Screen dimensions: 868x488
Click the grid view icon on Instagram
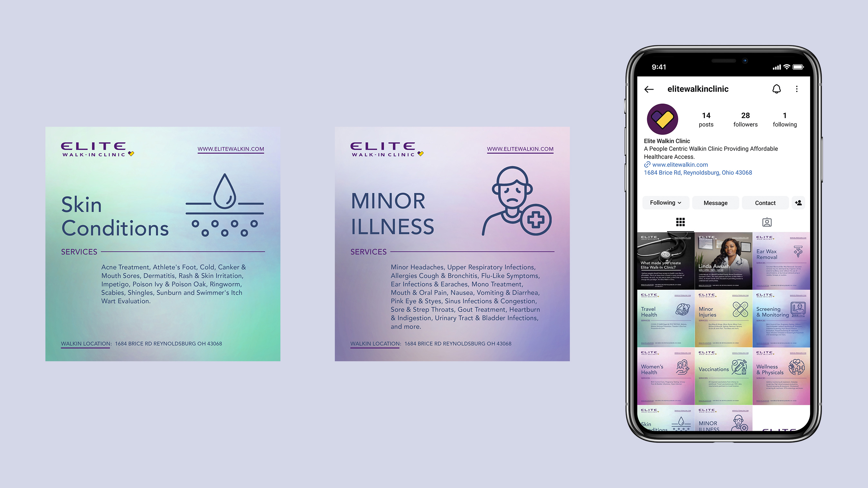[x=680, y=222]
